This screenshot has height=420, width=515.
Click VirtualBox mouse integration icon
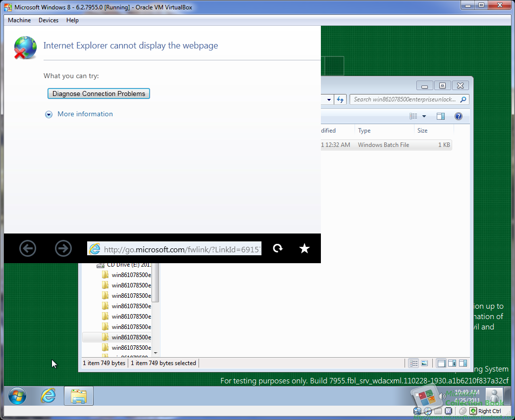(463, 411)
